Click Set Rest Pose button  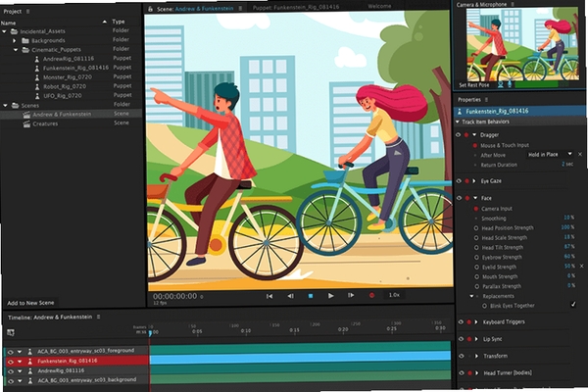pyautogui.click(x=474, y=85)
